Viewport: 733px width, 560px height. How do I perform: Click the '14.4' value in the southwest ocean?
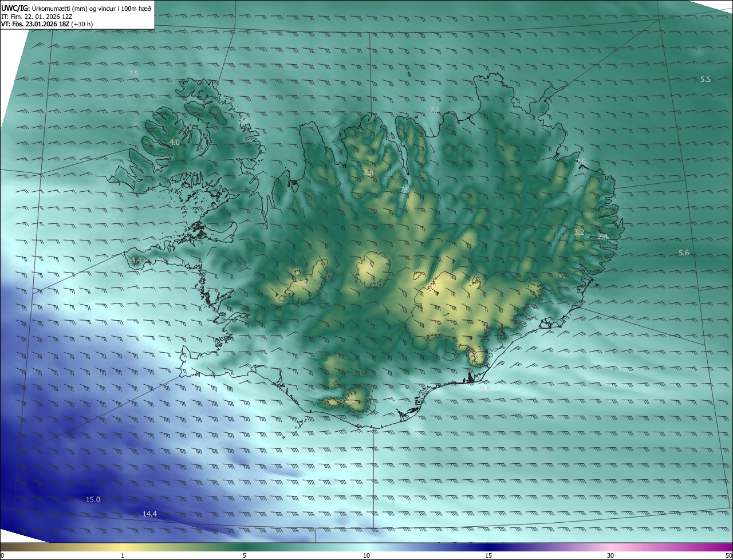(x=149, y=514)
